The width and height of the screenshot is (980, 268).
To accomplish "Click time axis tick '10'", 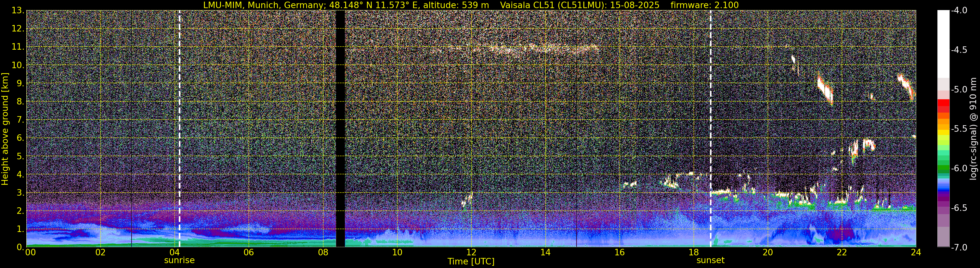I will [x=397, y=252].
